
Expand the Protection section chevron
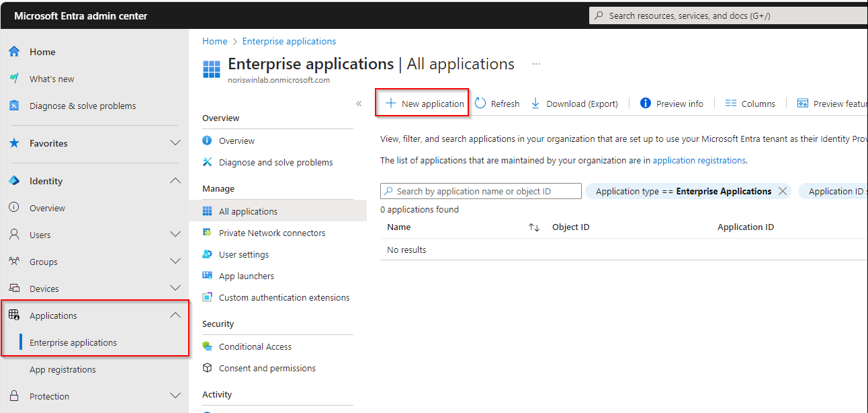click(175, 396)
